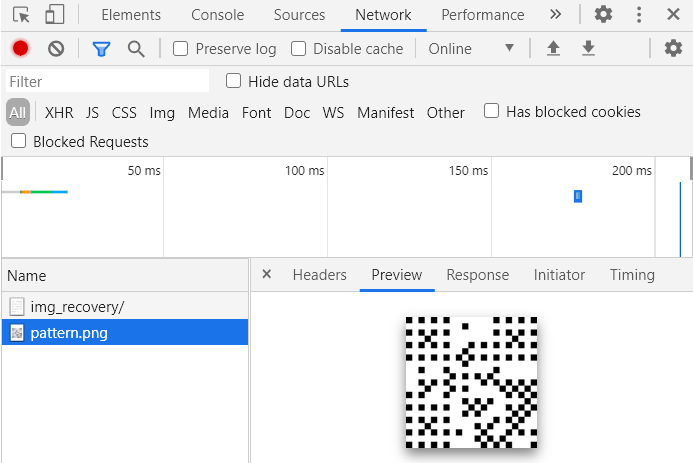
Task: Filter requests by WS
Action: click(333, 113)
